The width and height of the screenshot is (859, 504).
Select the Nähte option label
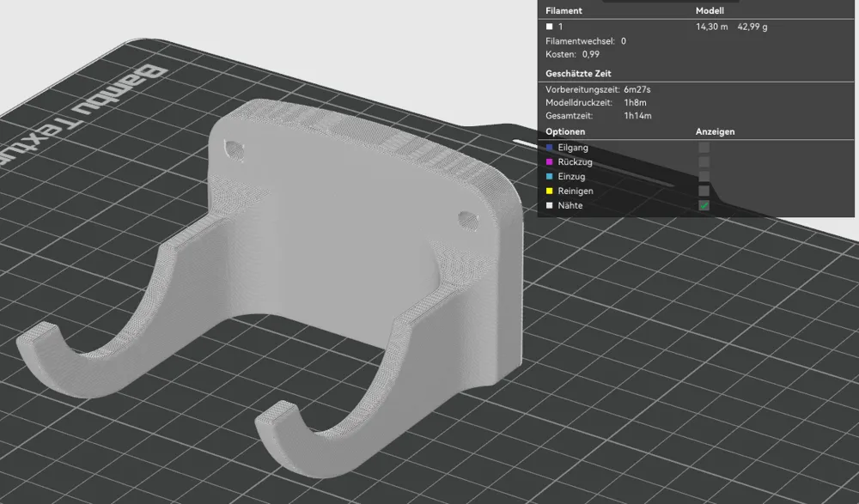point(570,205)
